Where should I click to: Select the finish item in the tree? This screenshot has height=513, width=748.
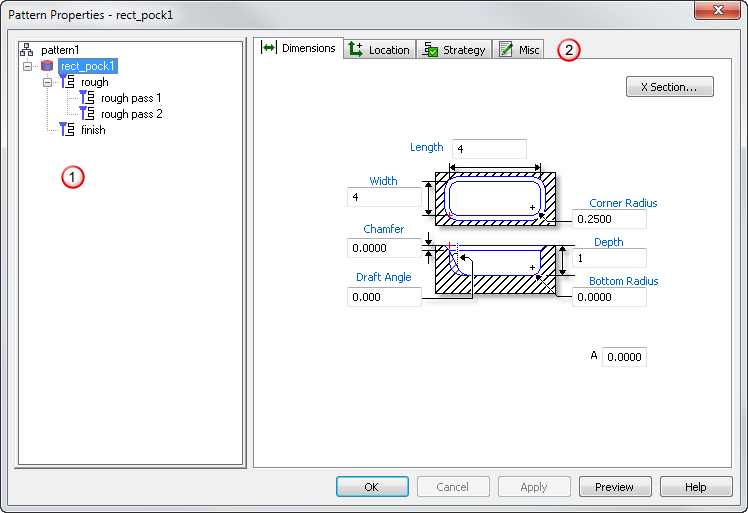pos(93,130)
